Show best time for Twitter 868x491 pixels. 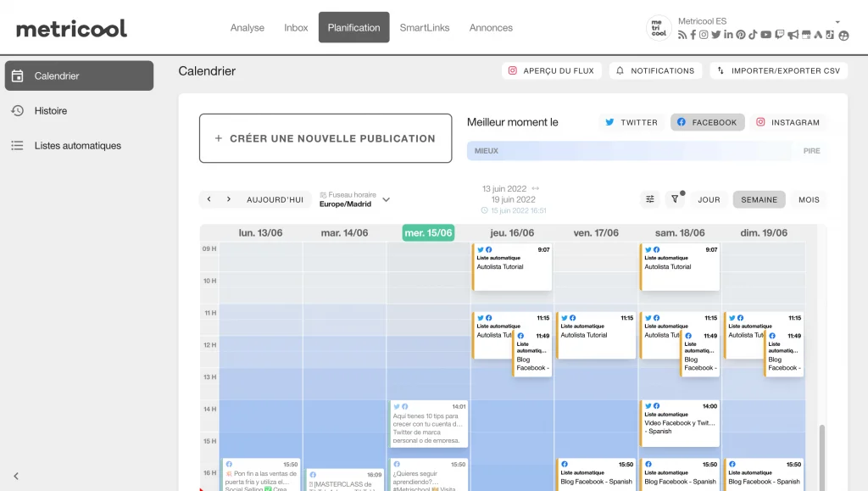click(632, 122)
